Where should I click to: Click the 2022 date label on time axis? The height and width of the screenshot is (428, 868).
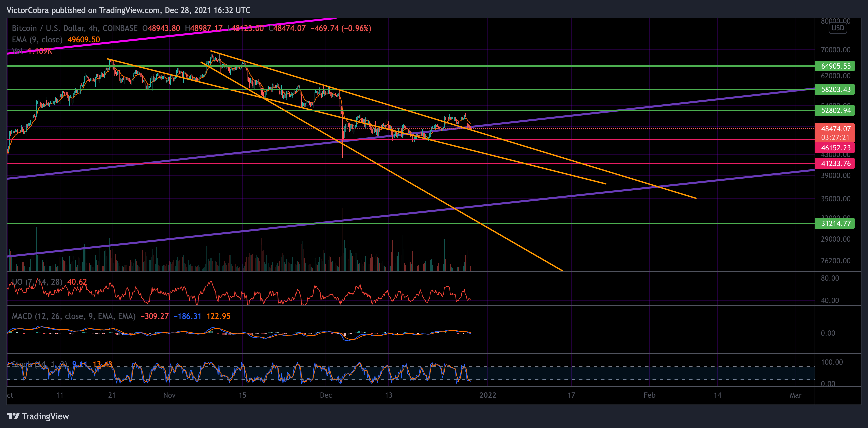[488, 395]
